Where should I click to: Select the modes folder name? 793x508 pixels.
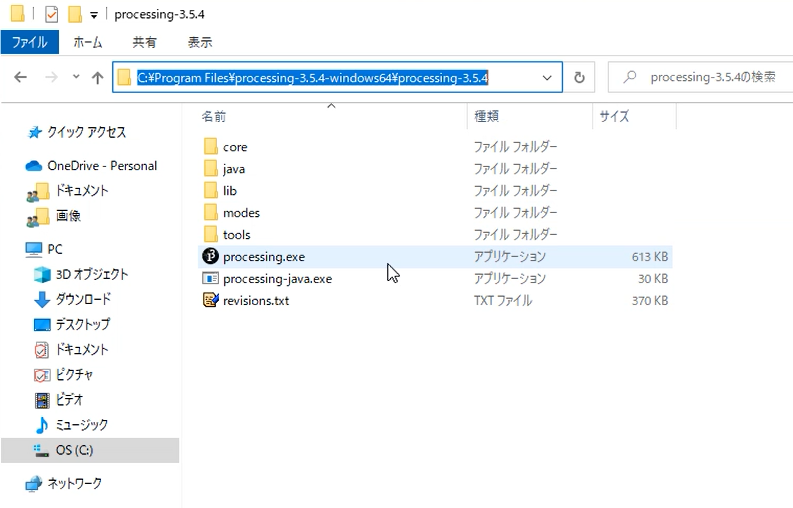point(241,213)
